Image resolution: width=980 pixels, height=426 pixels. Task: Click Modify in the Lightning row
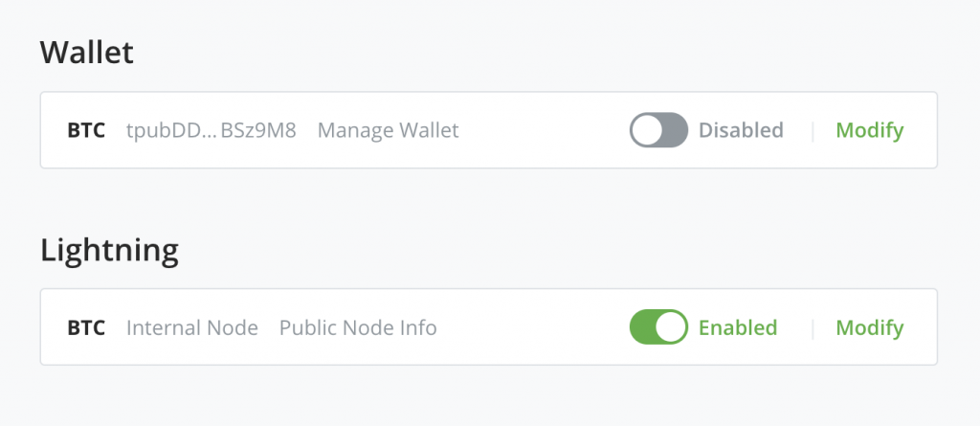870,327
